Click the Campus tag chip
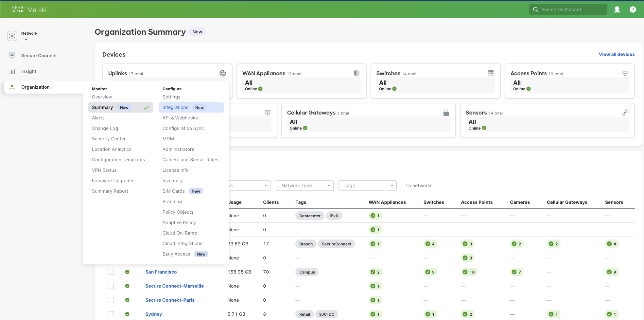The height and width of the screenshot is (320, 644). point(307,272)
